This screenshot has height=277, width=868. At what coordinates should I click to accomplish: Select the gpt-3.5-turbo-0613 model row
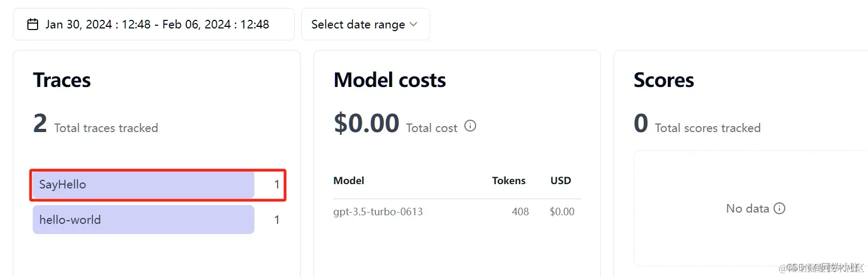click(x=378, y=212)
